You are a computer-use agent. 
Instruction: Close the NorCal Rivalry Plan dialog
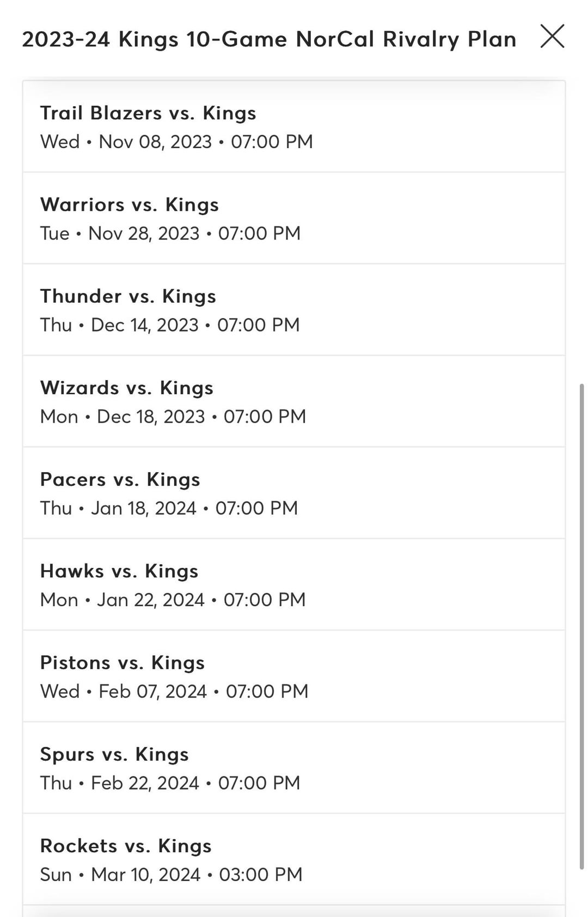(552, 36)
